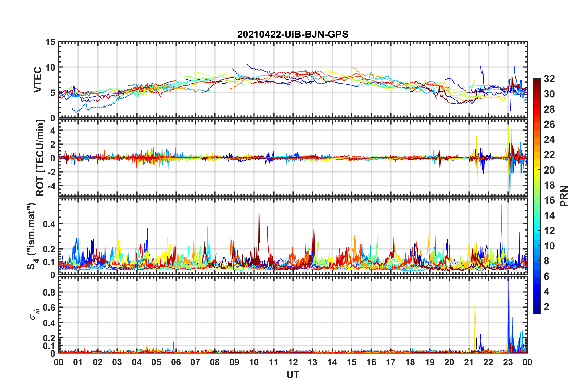Click UT axis tick label 09
The image size is (586, 392).
(234, 362)
